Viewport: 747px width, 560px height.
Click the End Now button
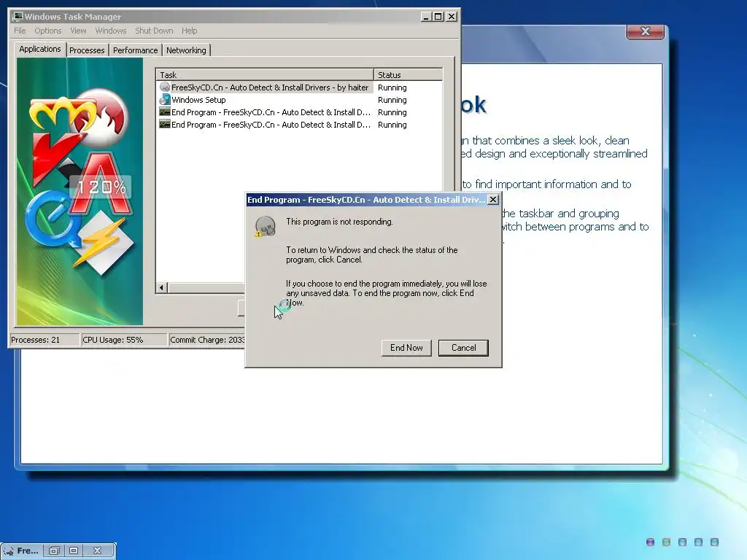406,348
